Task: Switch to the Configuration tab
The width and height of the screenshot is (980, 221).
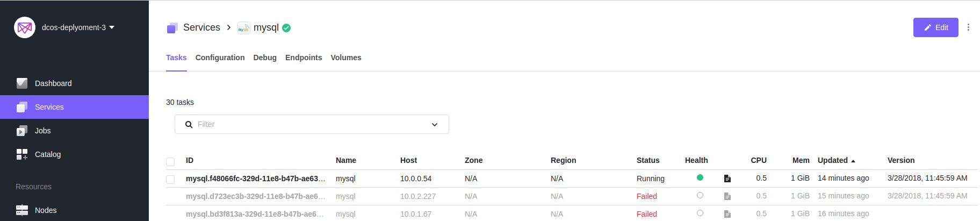Action: point(220,58)
